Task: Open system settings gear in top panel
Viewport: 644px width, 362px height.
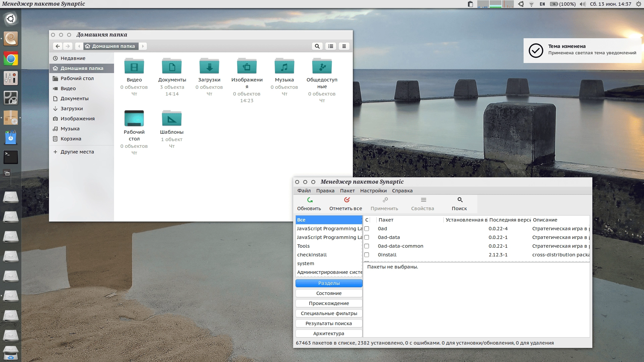Action: (x=639, y=4)
